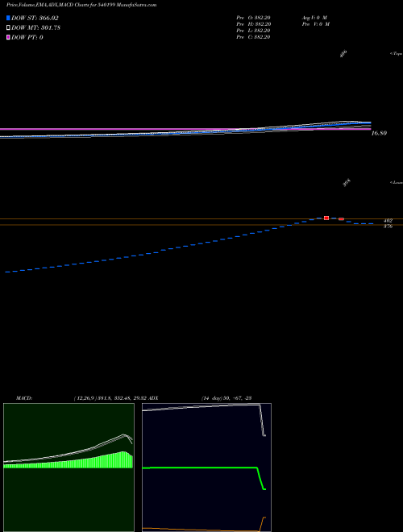
Task: Click the blue DOW ST legend swatch
Action: point(8,18)
